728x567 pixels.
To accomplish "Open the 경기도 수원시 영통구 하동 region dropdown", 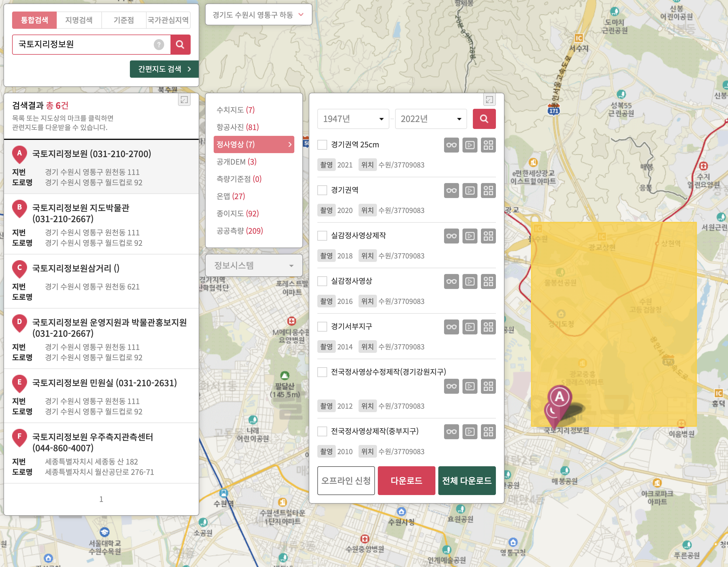I will tap(258, 15).
